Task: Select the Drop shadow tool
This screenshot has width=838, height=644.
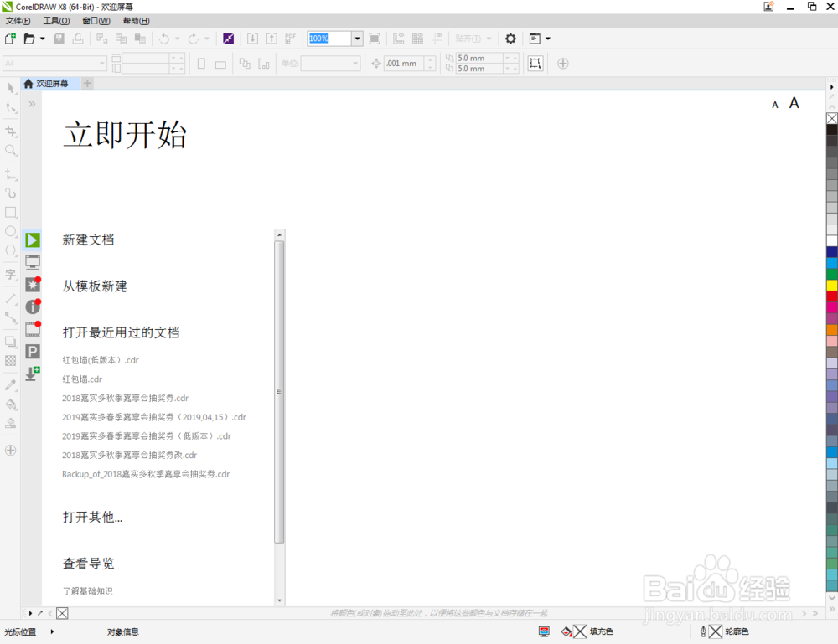Action: click(11, 342)
